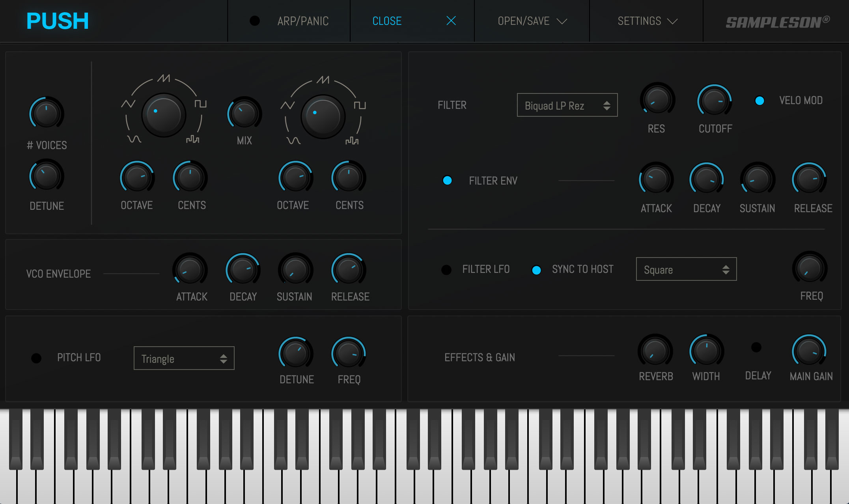Screen dimensions: 849x504
Task: Click the second oscillator CENTS knob
Action: pyautogui.click(x=349, y=177)
